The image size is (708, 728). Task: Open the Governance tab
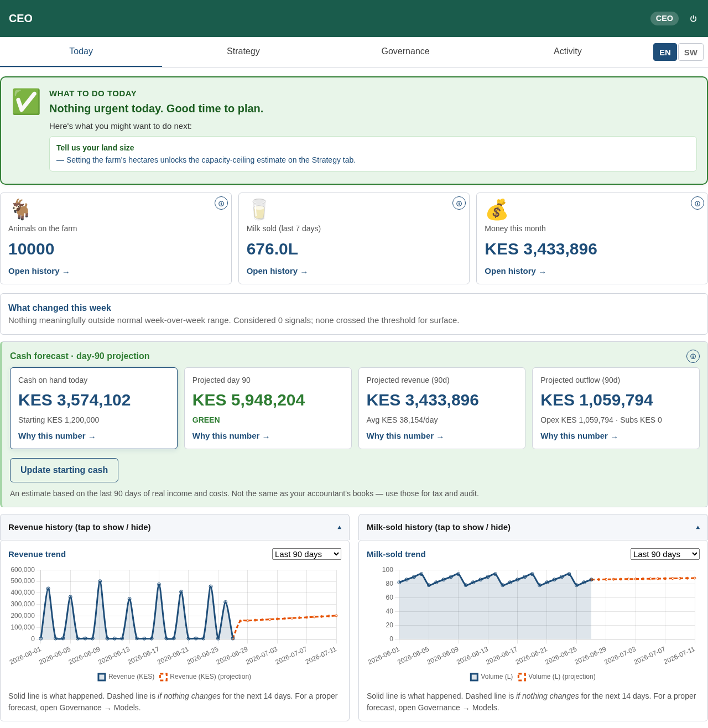tap(405, 51)
